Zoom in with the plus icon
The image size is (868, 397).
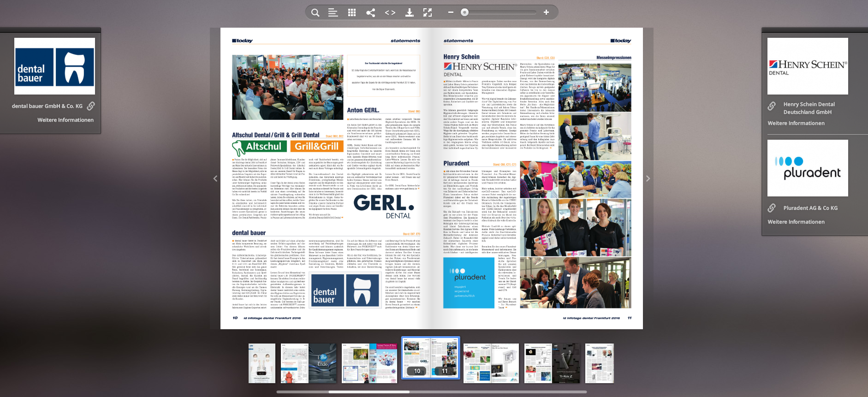click(546, 12)
